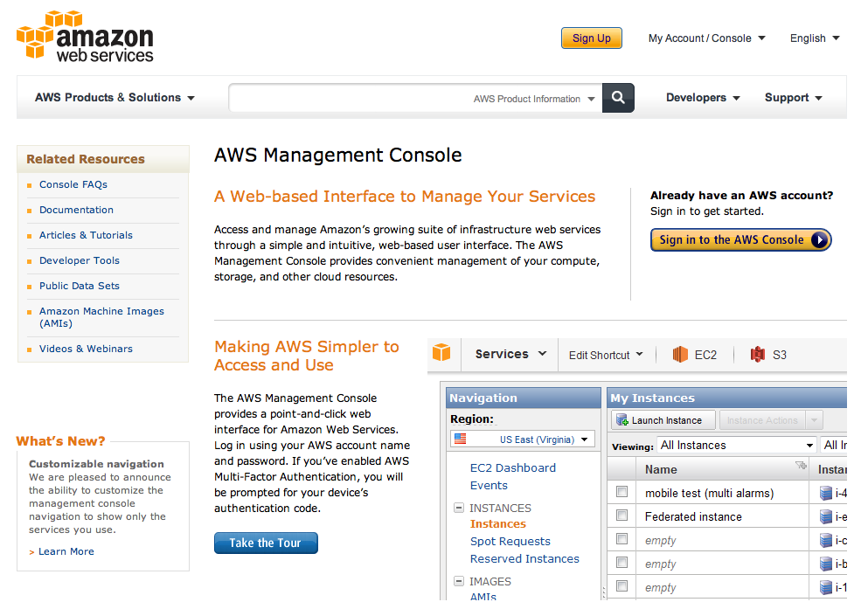The image size is (868, 609).
Task: Click server icon in Federated instance row
Action: tap(825, 516)
